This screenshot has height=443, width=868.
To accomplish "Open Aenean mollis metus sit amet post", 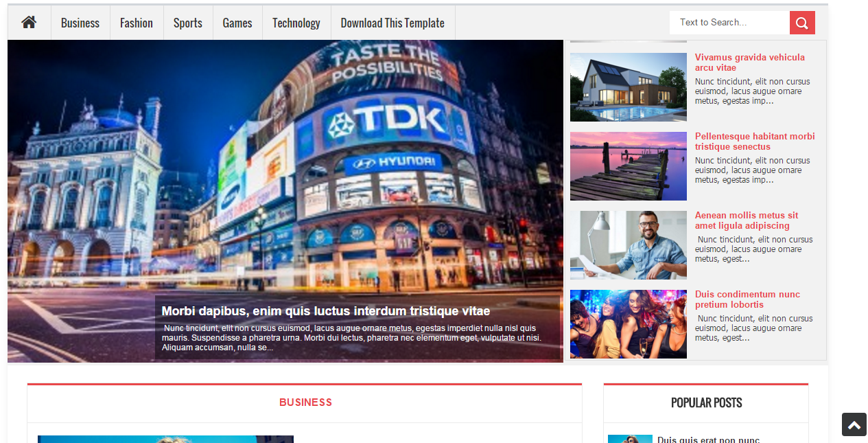I will pyautogui.click(x=747, y=220).
